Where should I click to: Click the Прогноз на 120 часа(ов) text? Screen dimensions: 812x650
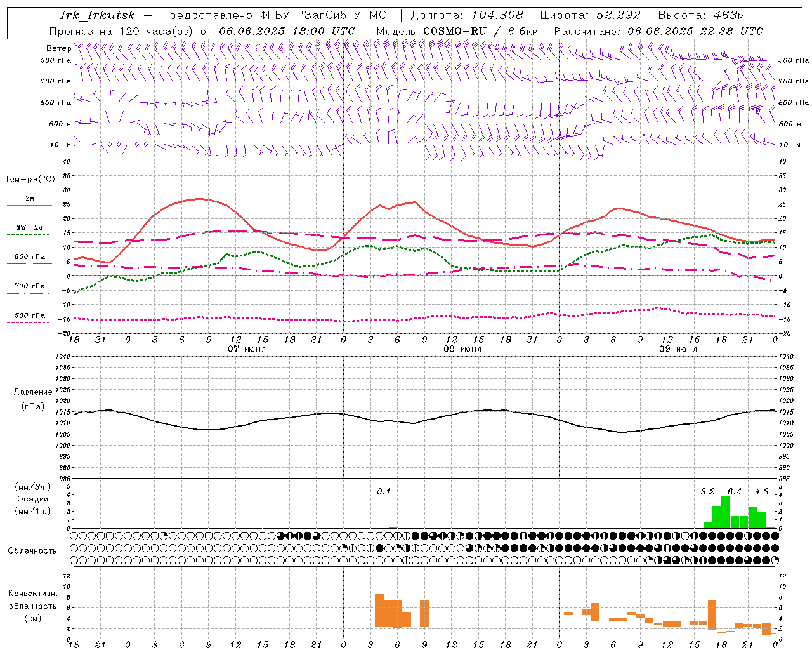click(122, 31)
